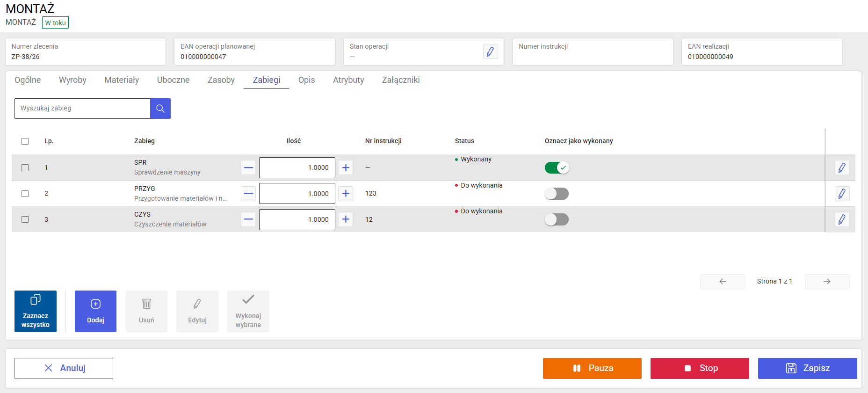868x393 pixels.
Task: Check the checkbox for row 1 SPR
Action: point(25,167)
